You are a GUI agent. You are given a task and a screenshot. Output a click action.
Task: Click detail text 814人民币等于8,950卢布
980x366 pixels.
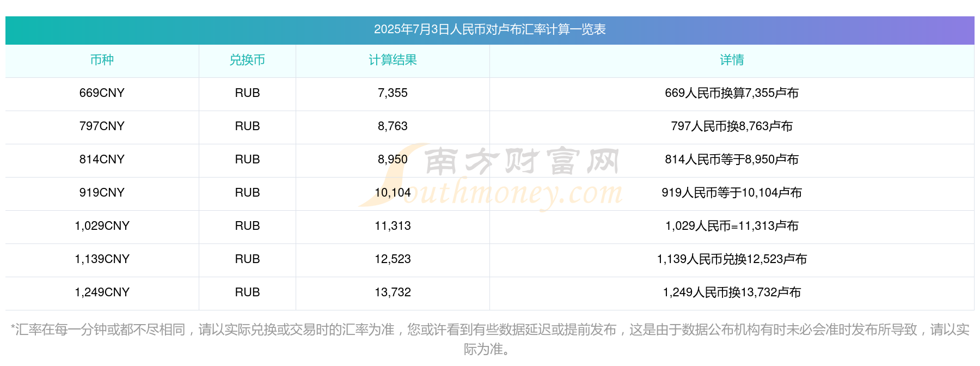732,160
